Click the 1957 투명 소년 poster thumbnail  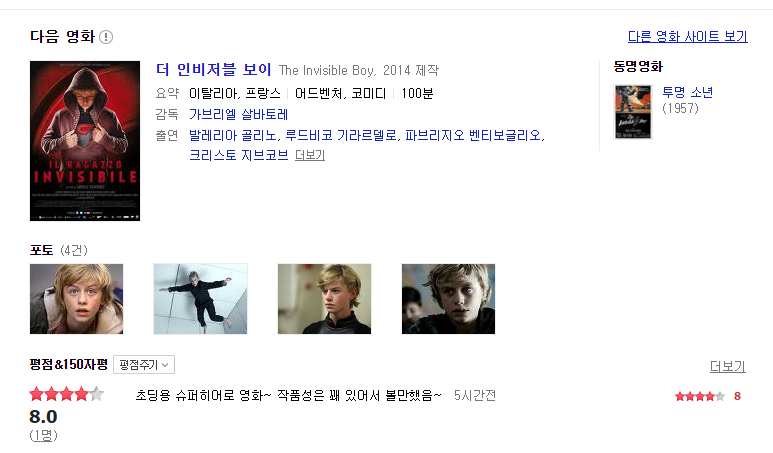coord(633,112)
